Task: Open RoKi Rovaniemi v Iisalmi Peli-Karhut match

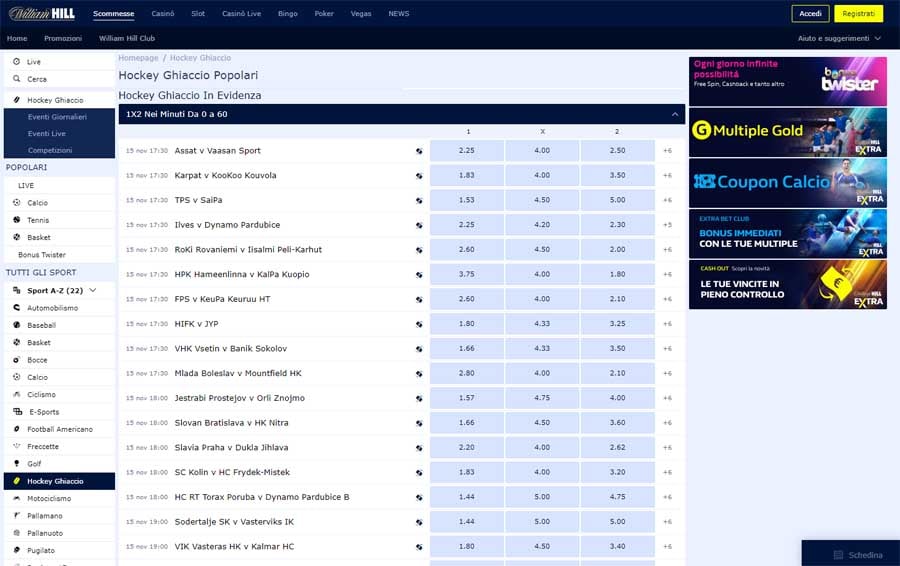Action: (x=248, y=250)
